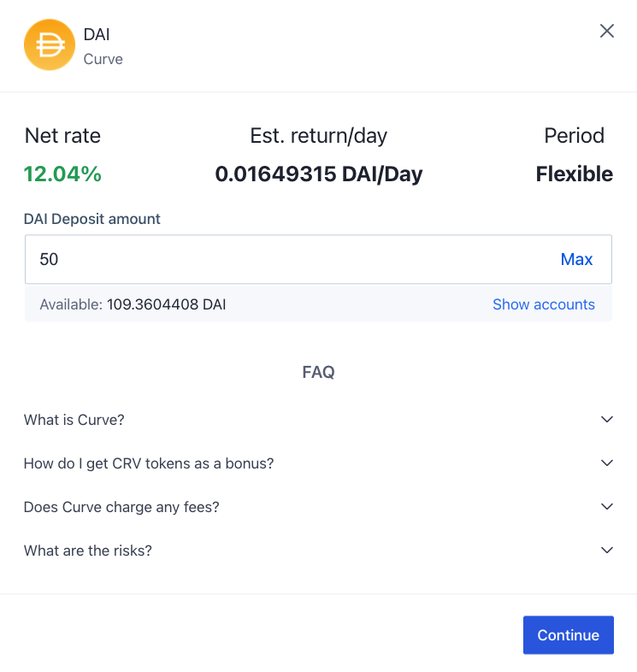Select 'What are the risks?' question text
Viewport: 637px width, 672px height.
click(88, 551)
